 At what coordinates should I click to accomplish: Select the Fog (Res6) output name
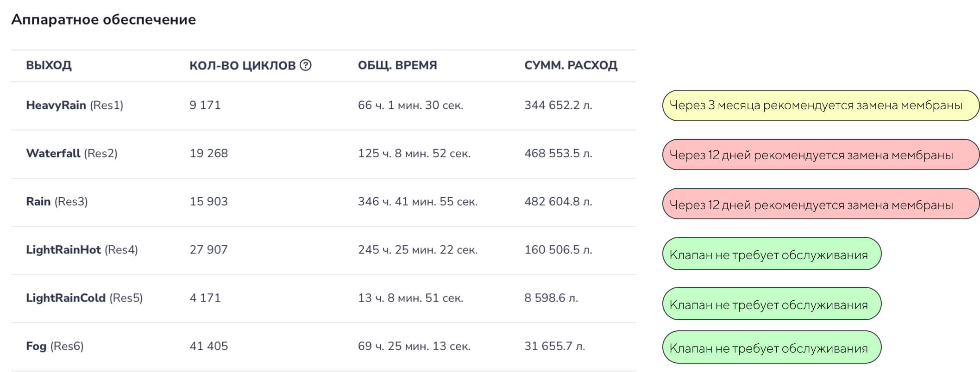[55, 346]
